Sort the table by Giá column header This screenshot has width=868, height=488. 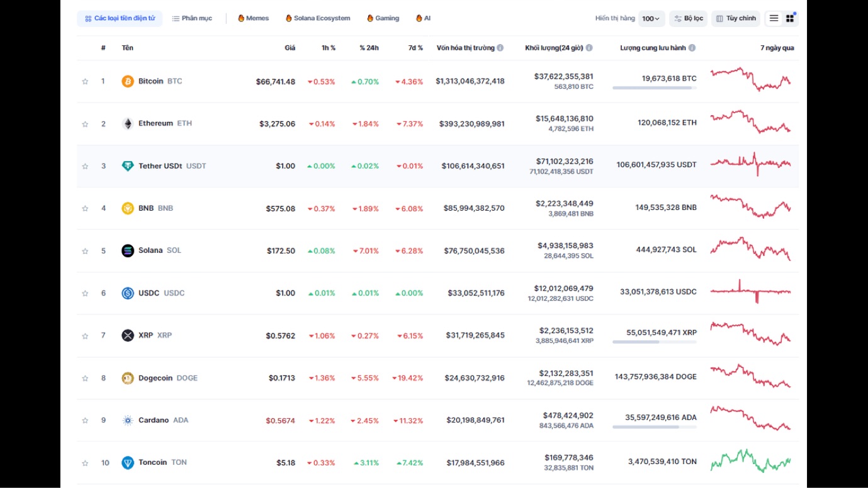[x=290, y=48]
